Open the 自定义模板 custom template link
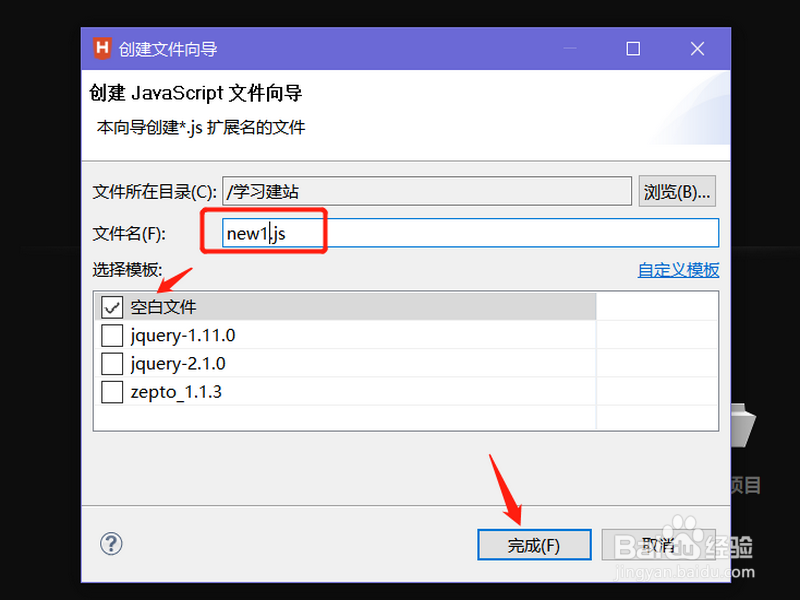800x600 pixels. tap(678, 270)
